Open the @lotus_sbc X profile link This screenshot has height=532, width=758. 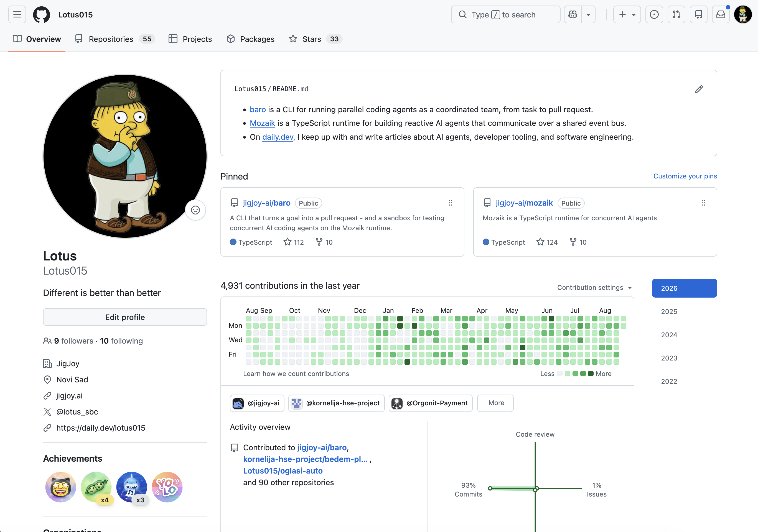[x=77, y=412]
